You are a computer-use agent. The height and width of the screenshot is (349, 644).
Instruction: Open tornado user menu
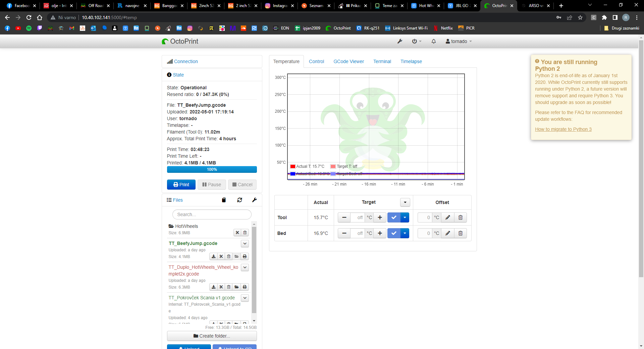(x=459, y=41)
